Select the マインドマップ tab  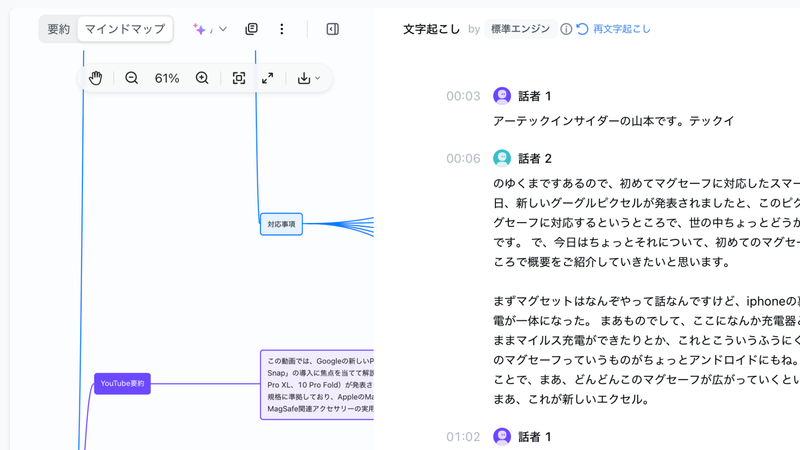125,29
